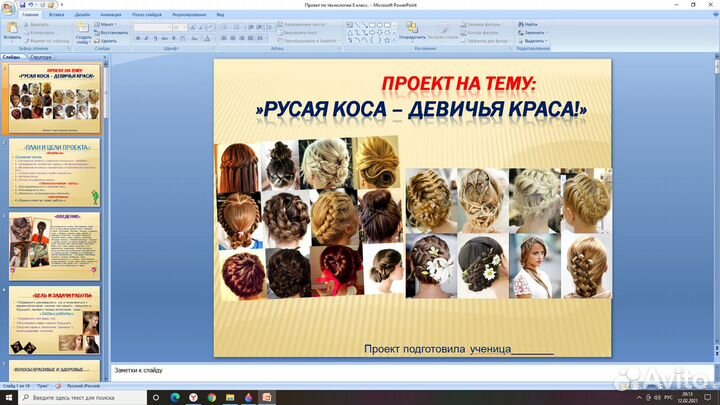
Task: Select slide 5 thumbnail Волосы красивые и здоровые
Action: pos(54,371)
